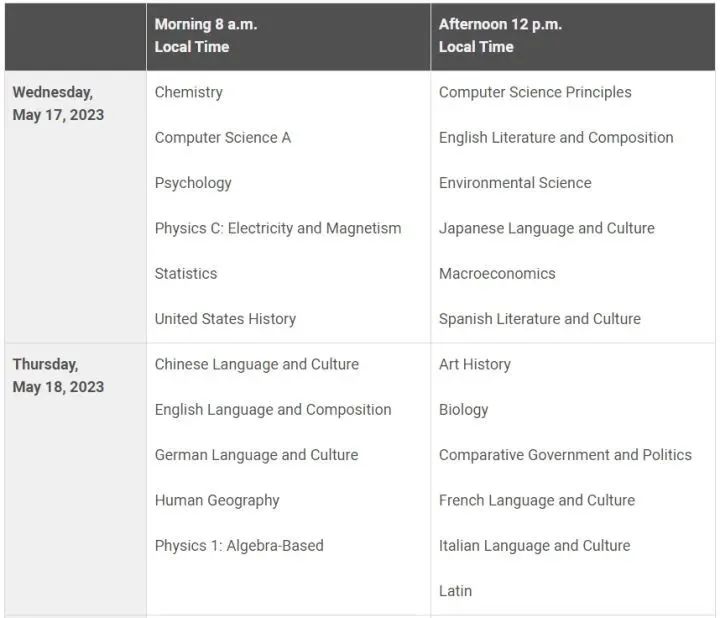Image resolution: width=720 pixels, height=618 pixels.
Task: Select Japanese Language and Culture
Action: (x=547, y=228)
